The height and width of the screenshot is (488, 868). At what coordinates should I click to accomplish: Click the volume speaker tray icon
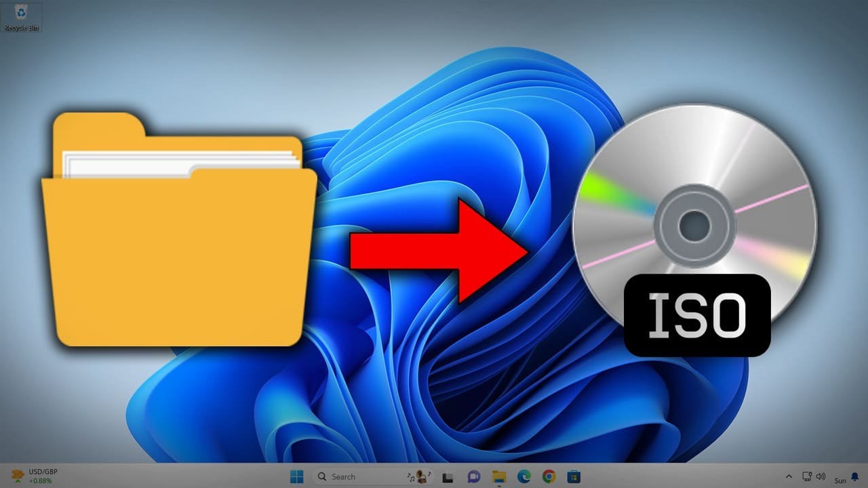[x=821, y=476]
